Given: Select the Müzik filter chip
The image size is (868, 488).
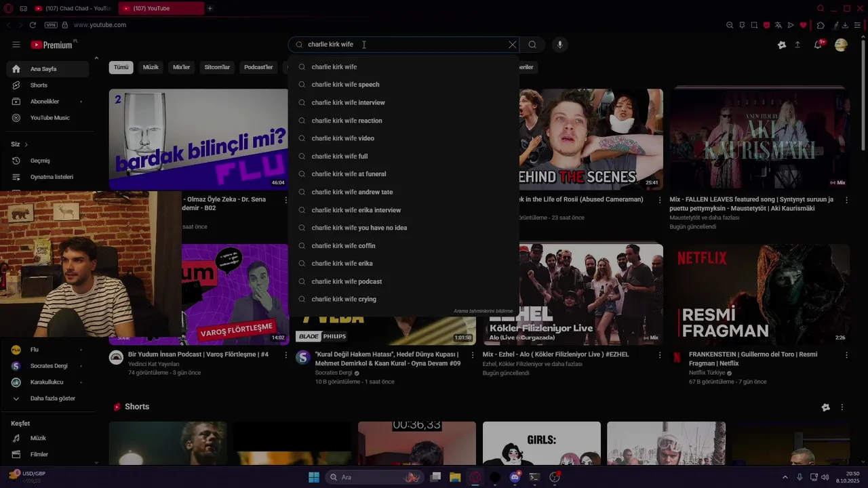Looking at the screenshot, I should pos(151,67).
